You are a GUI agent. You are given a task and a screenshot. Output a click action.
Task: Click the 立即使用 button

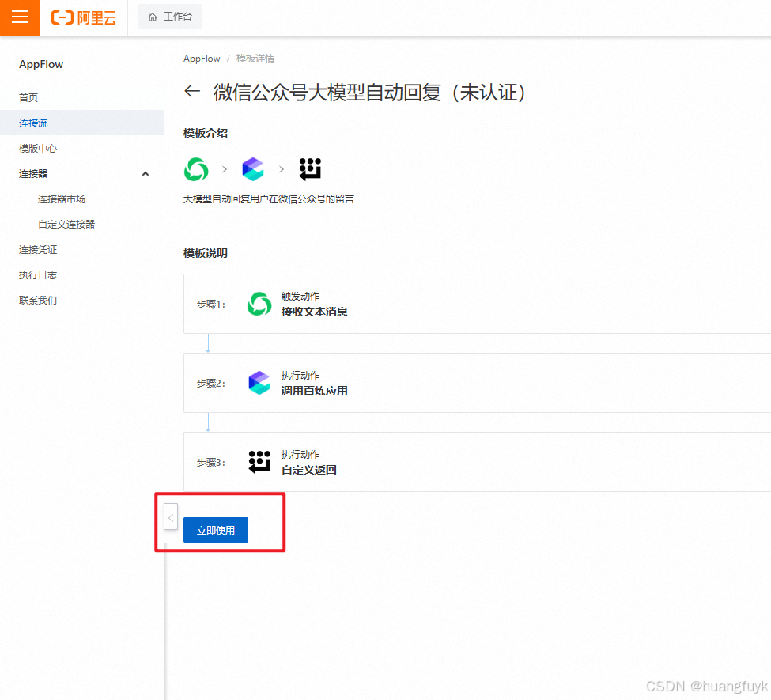(216, 530)
